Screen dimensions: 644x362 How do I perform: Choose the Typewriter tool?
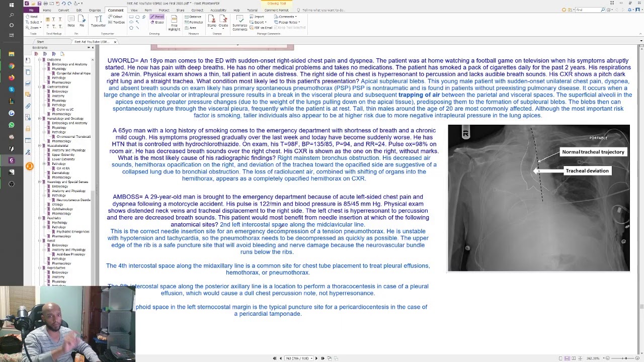click(x=98, y=21)
